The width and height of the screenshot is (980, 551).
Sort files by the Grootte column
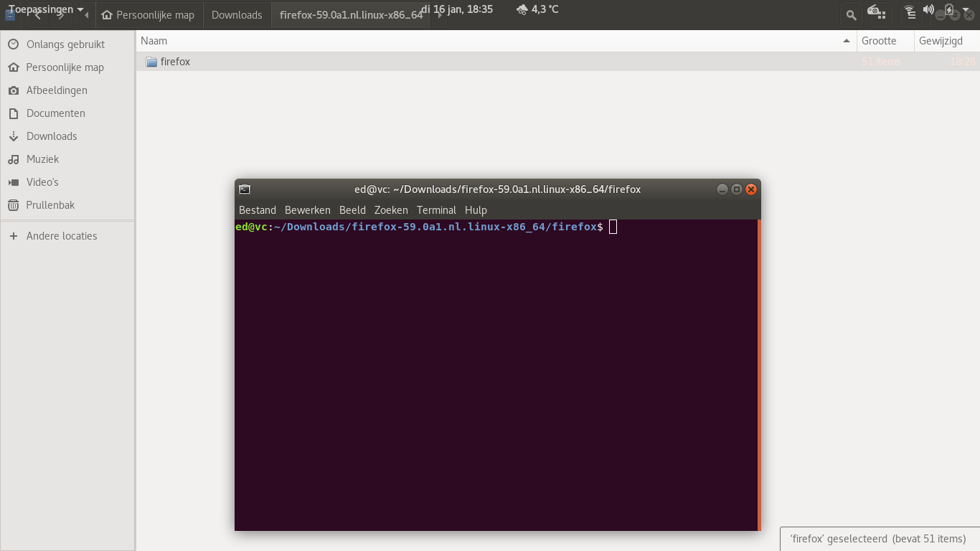885,41
